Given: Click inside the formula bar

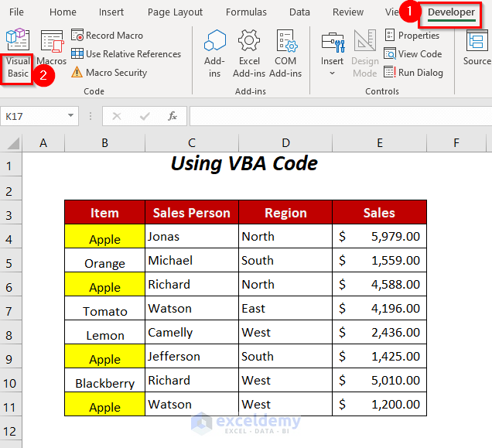Looking at the screenshot, I should (340, 116).
